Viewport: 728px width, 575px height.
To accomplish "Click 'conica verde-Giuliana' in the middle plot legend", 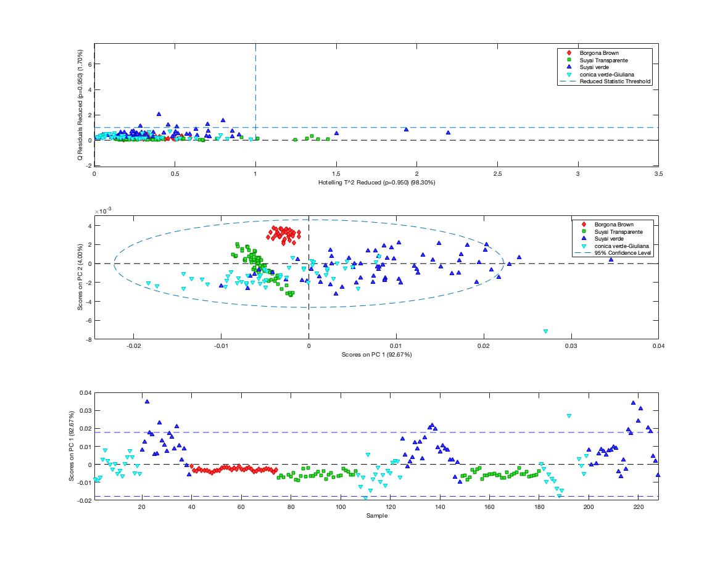I will tap(622, 246).
